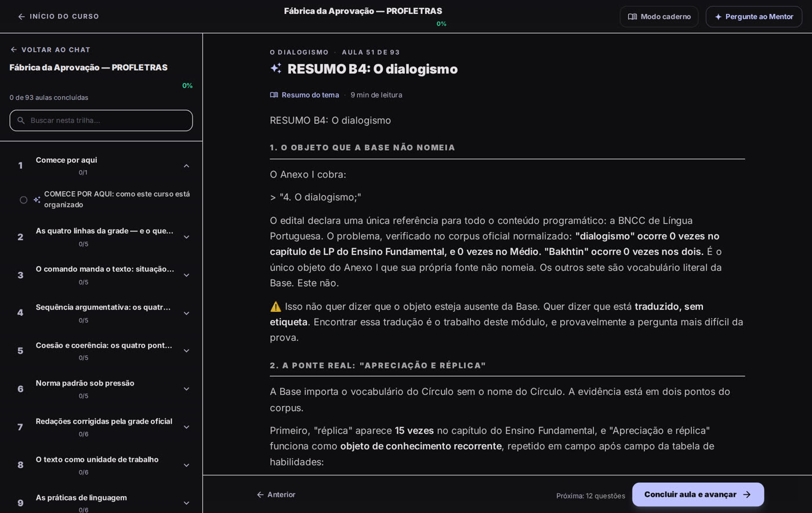Click AULA 51 DE 93 text
The image size is (812, 513).
[371, 52]
